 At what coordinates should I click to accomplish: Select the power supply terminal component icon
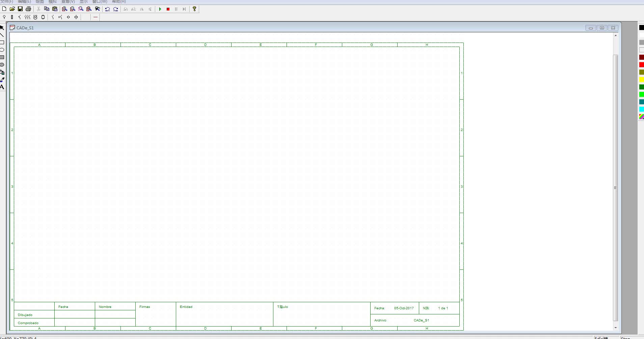[x=4, y=17]
